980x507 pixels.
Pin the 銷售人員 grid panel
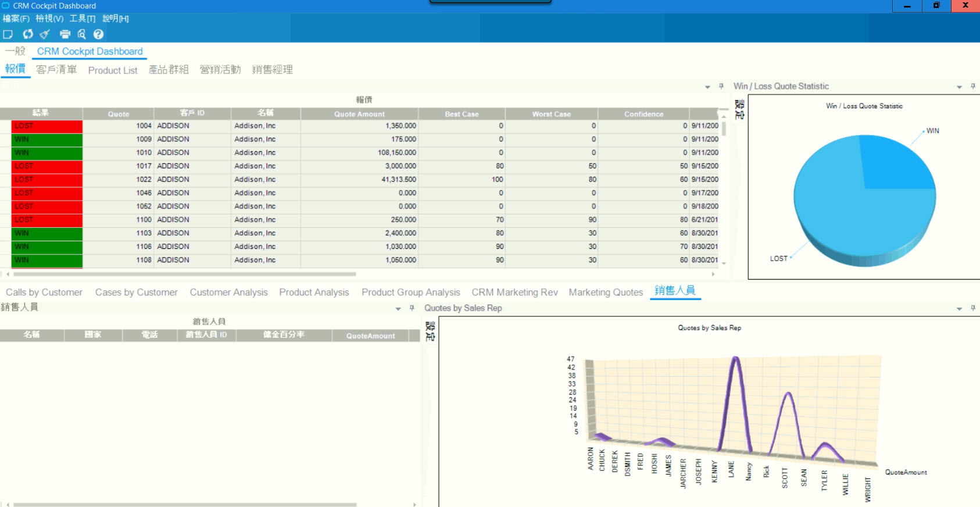[412, 308]
